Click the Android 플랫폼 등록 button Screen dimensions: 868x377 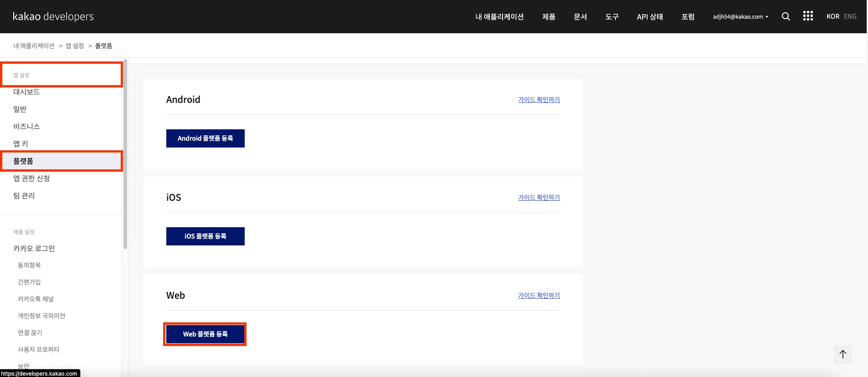click(x=205, y=138)
